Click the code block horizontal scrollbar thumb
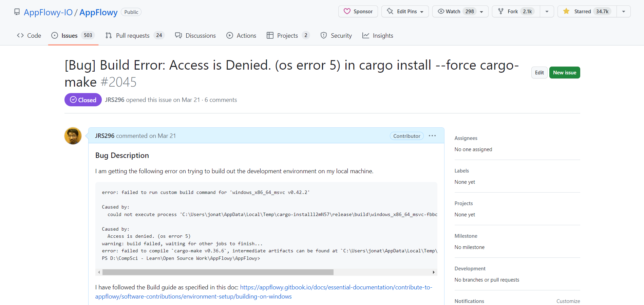 pos(218,272)
